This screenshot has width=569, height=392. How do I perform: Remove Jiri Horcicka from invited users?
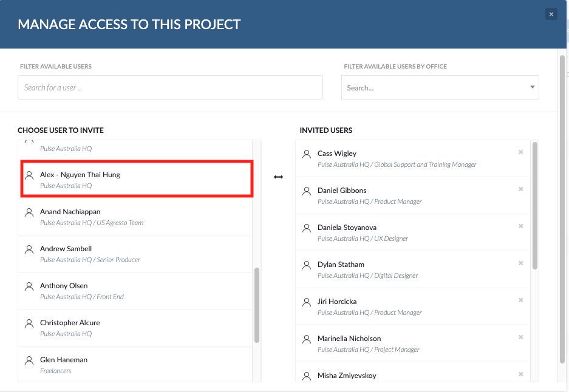pyautogui.click(x=521, y=300)
